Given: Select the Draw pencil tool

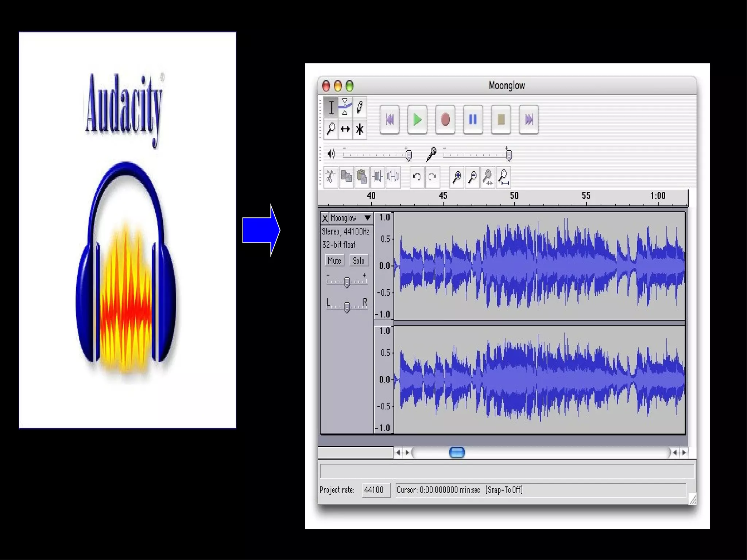Looking at the screenshot, I should [360, 107].
